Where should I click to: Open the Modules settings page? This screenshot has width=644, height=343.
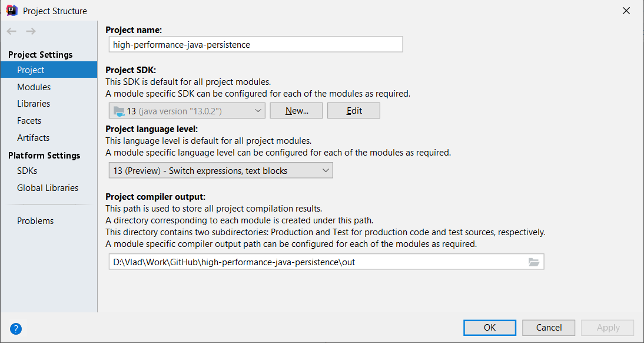pos(34,87)
